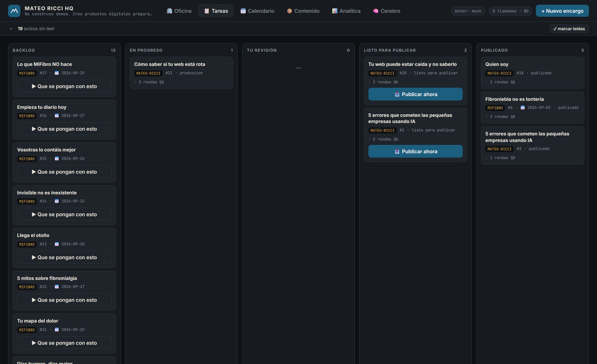The width and height of the screenshot is (597, 364).
Task: Start 'Invisible no es inexistente' task
Action: (64, 215)
